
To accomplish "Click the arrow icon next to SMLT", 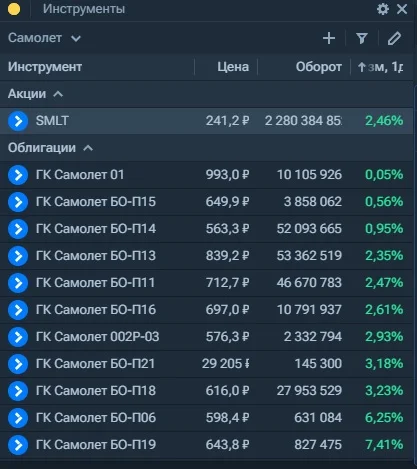I will point(18,121).
